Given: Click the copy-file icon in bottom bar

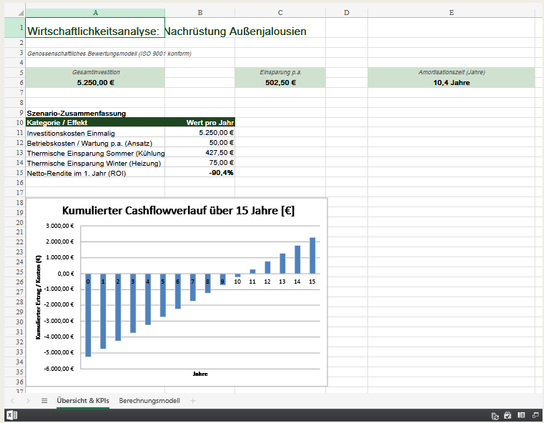Looking at the screenshot, I should click(x=495, y=416).
